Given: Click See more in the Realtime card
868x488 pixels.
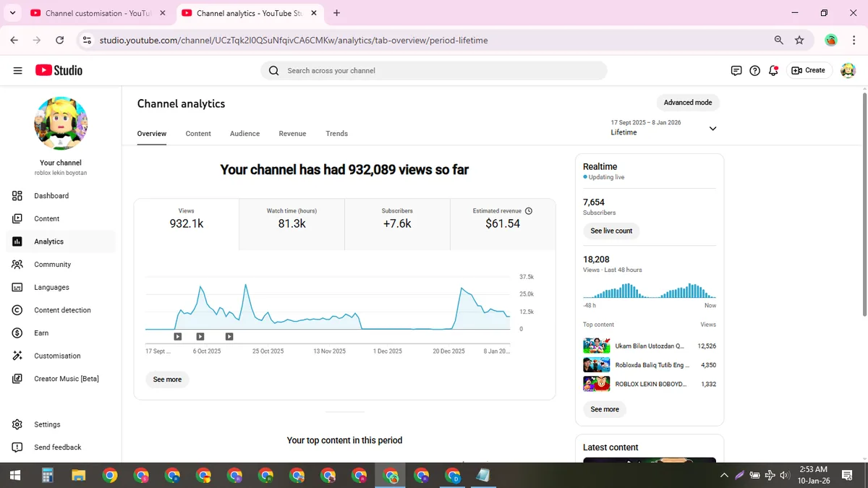Looking at the screenshot, I should 605,409.
